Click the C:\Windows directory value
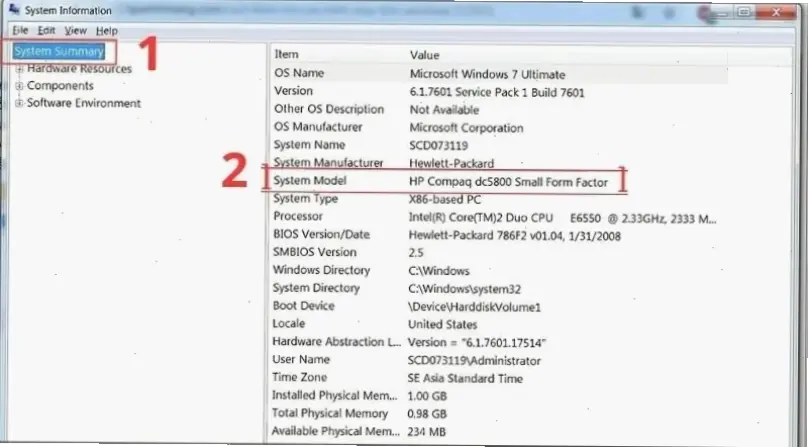The image size is (808, 447). pos(439,271)
